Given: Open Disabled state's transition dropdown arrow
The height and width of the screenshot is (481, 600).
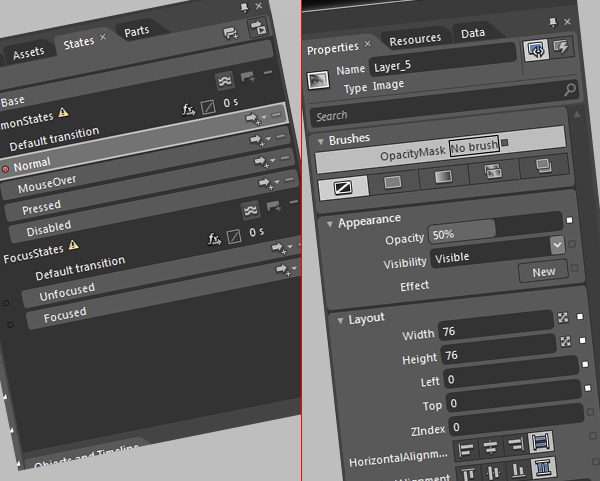Looking at the screenshot, I should coord(277,182).
